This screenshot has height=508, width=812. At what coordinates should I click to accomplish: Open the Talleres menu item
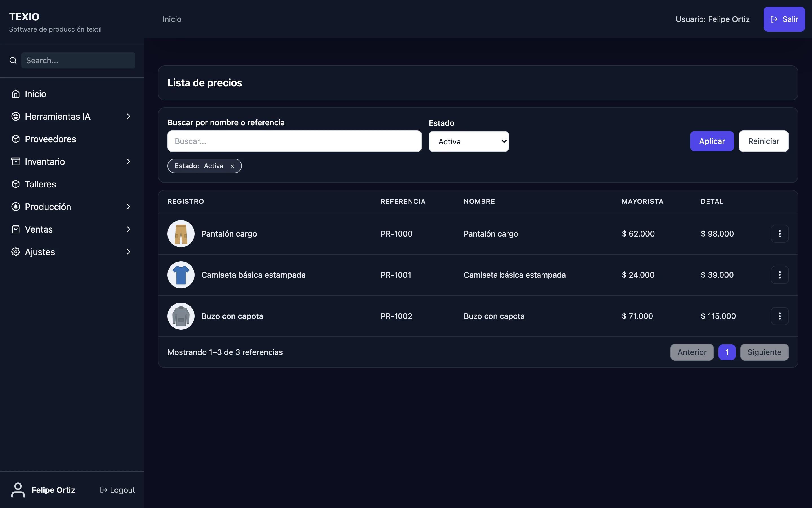[72, 184]
